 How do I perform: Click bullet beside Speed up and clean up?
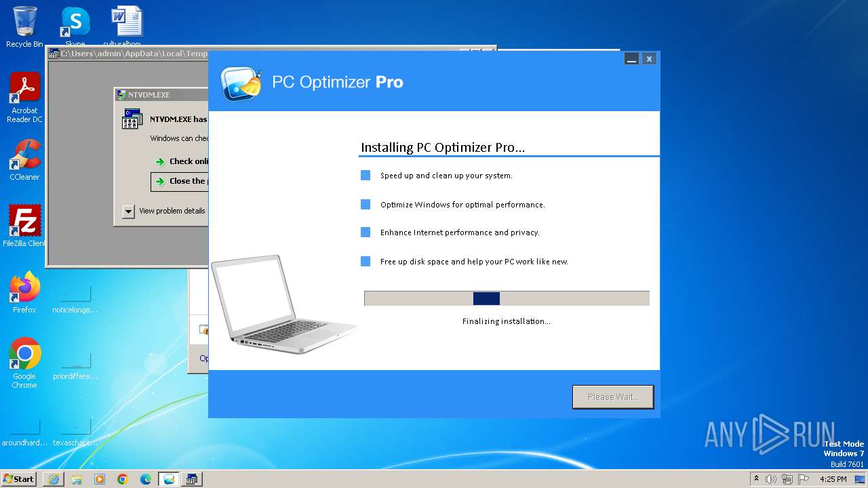coord(366,176)
